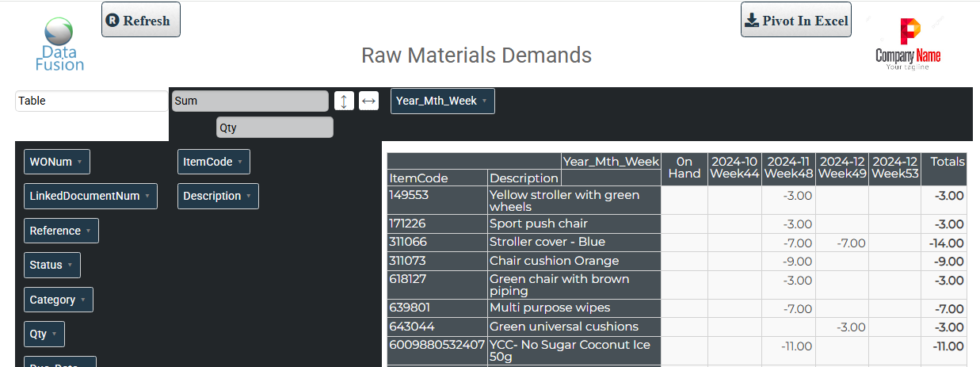Open the Status field filter
The width and height of the screenshot is (980, 367).
pos(70,265)
